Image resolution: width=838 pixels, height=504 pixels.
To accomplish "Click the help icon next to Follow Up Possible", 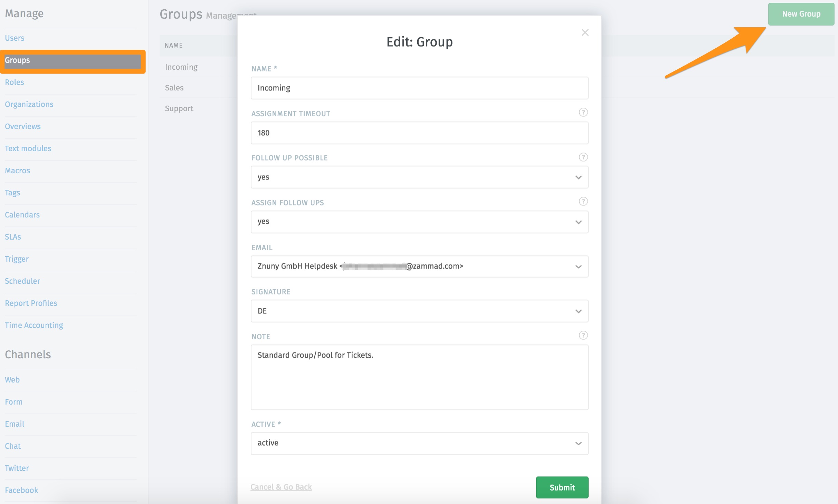I will click(583, 157).
